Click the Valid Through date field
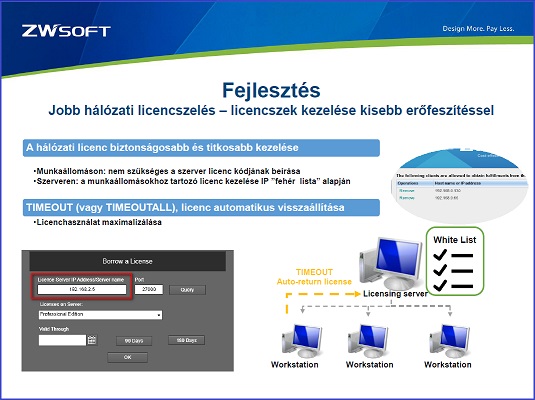 [62, 340]
